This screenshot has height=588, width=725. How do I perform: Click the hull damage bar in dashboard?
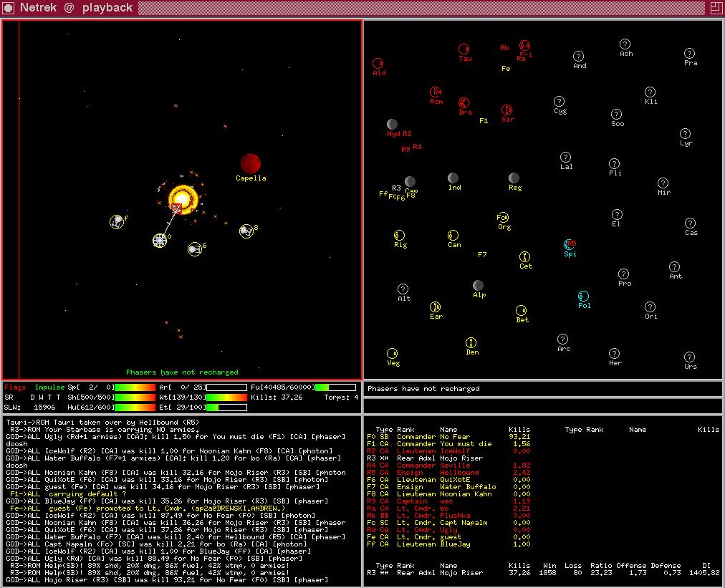pyautogui.click(x=135, y=408)
